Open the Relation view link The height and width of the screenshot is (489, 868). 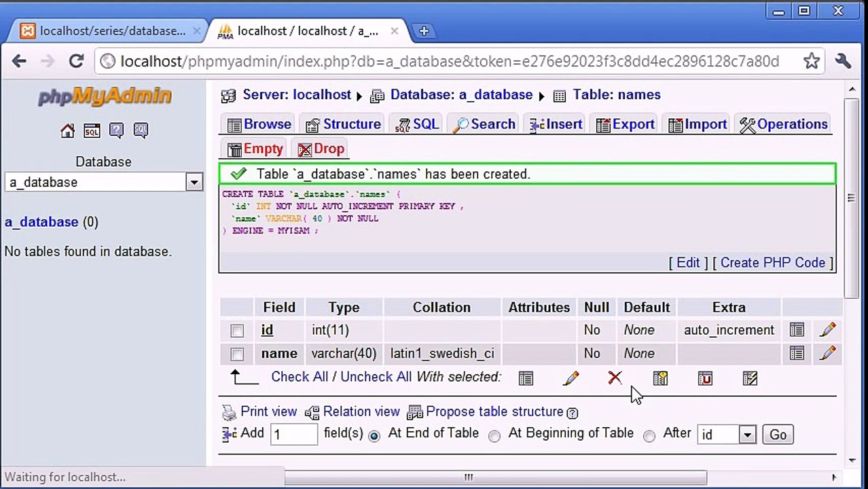[x=361, y=412]
